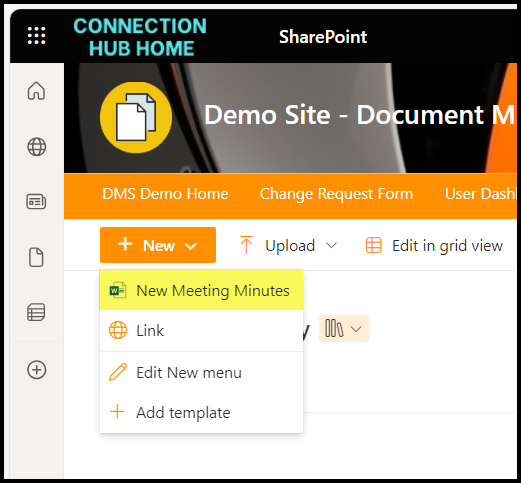
Task: Open the News icon in left rail
Action: coord(36,202)
